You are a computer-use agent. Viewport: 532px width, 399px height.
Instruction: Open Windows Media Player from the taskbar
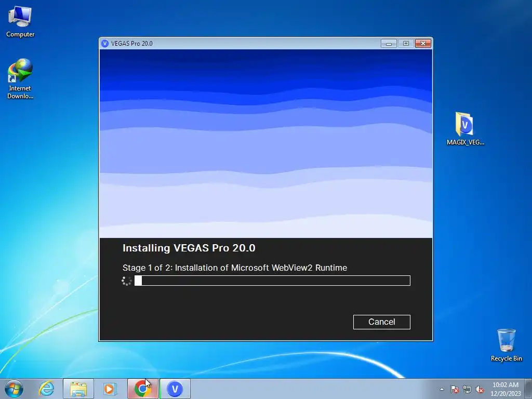pyautogui.click(x=110, y=389)
